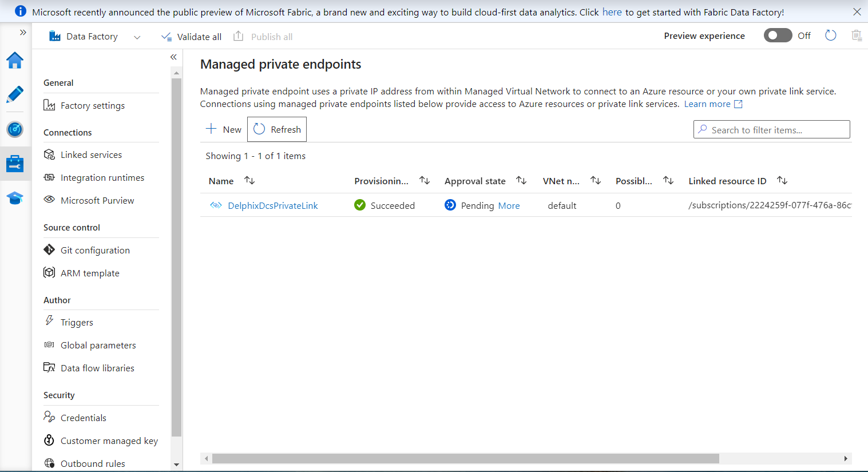Image resolution: width=868 pixels, height=472 pixels.
Task: Open the DelphixDcsPrivateLink endpoint link
Action: click(x=272, y=206)
